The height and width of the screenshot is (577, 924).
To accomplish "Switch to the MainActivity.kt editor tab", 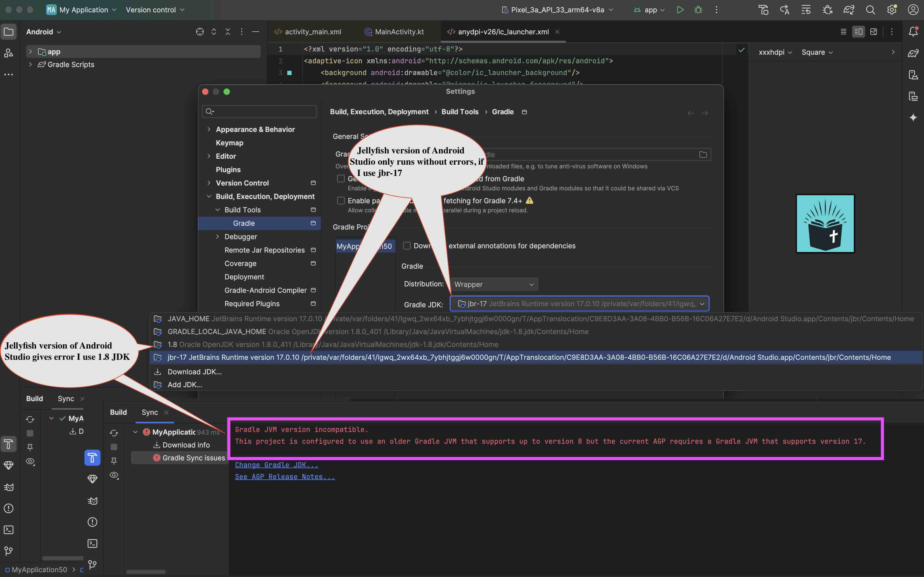I will 399,32.
